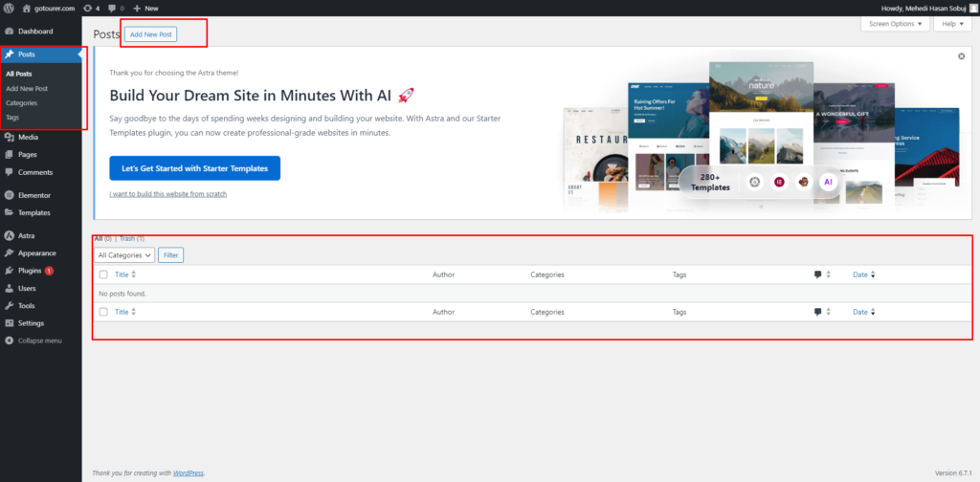Open All Posts in the sidebar submenu
Screen dimensions: 980x482
coord(19,74)
